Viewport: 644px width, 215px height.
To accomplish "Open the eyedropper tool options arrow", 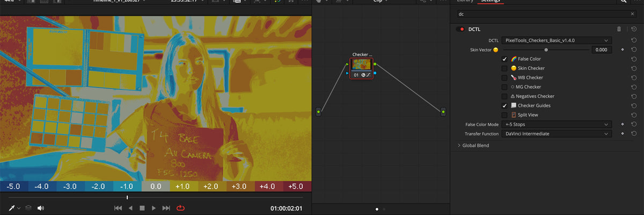I will [x=19, y=208].
